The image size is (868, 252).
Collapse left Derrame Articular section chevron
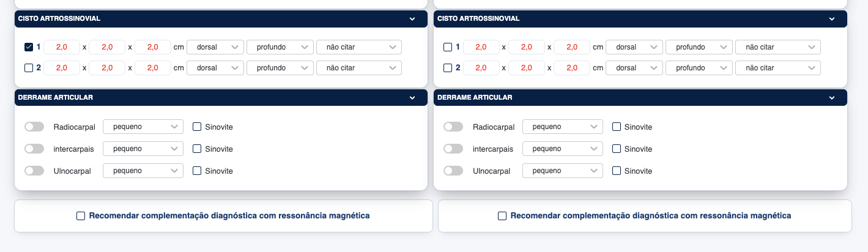[413, 98]
